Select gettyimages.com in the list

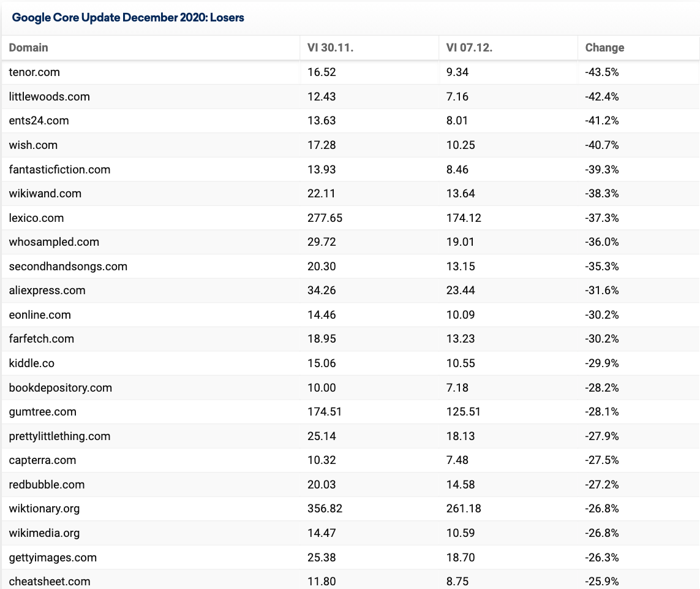coord(53,557)
